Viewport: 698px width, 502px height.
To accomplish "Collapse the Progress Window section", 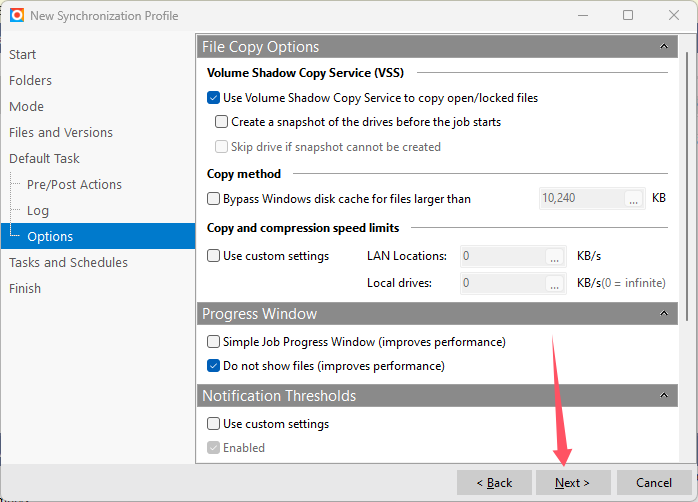I will (662, 314).
